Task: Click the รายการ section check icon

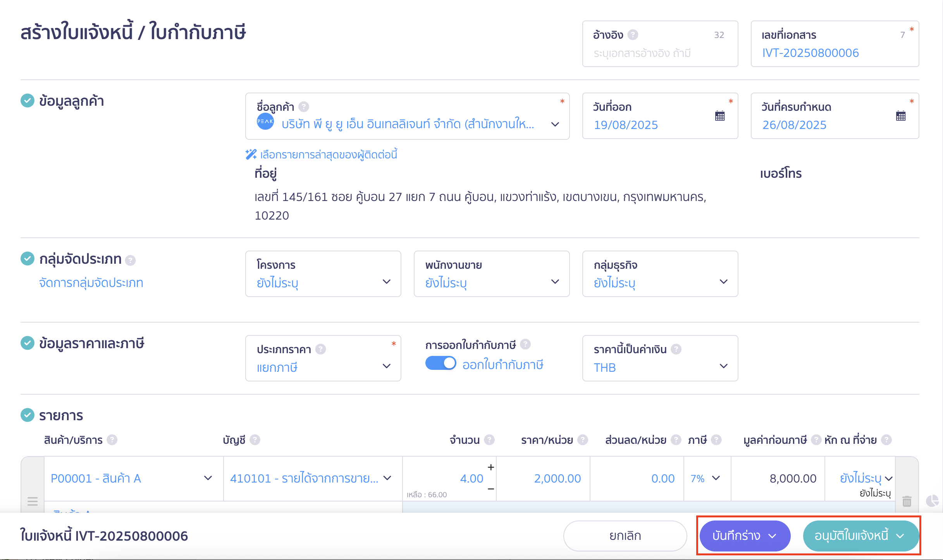Action: click(x=28, y=415)
